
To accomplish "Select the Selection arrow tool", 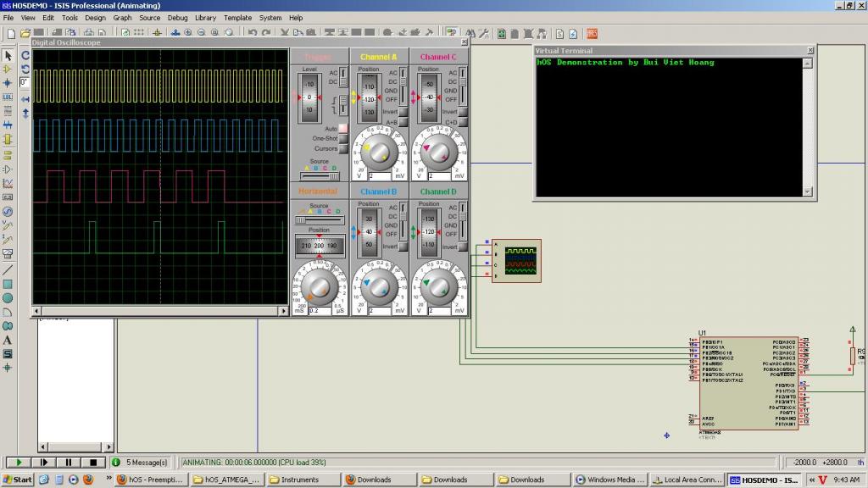I will [8, 56].
